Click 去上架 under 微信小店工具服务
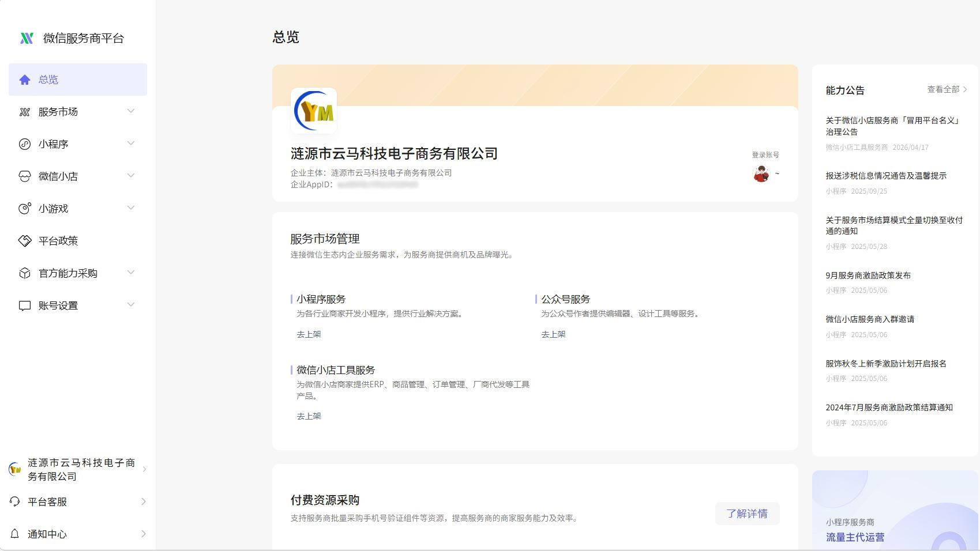The width and height of the screenshot is (980, 551). pos(309,416)
